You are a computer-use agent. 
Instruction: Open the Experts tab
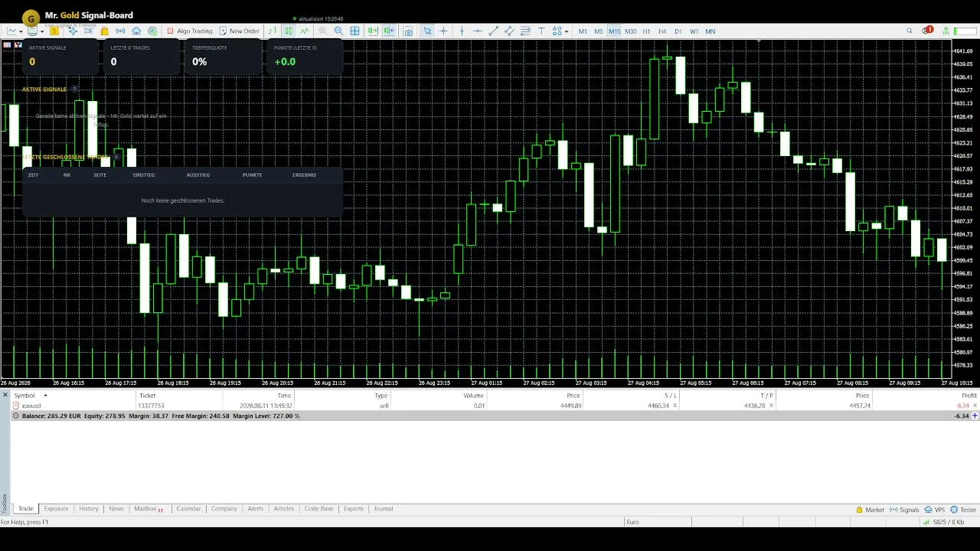tap(354, 509)
